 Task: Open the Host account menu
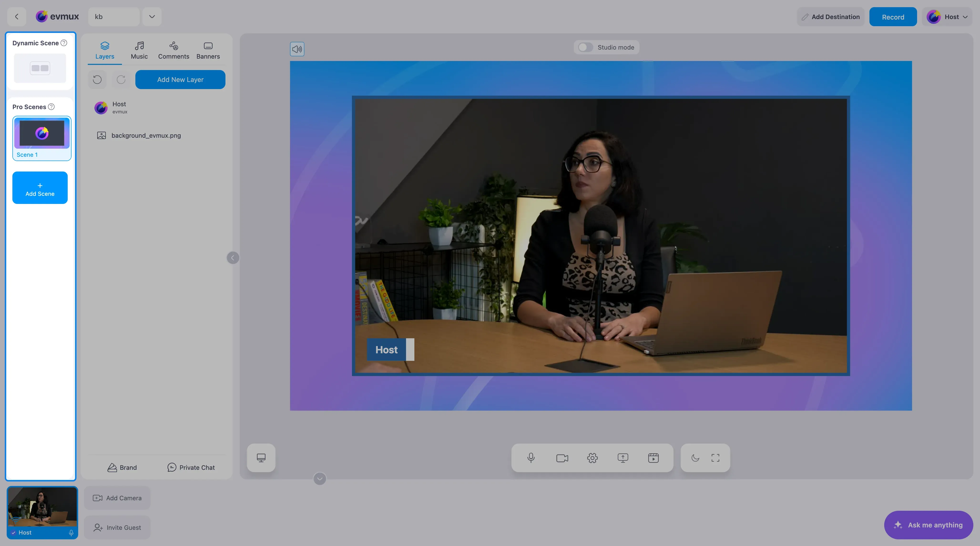pyautogui.click(x=947, y=17)
